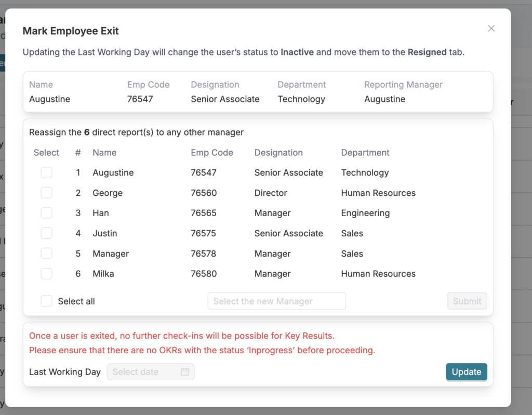The width and height of the screenshot is (532, 415).
Task: Select the checkbox next to George
Action: (47, 193)
